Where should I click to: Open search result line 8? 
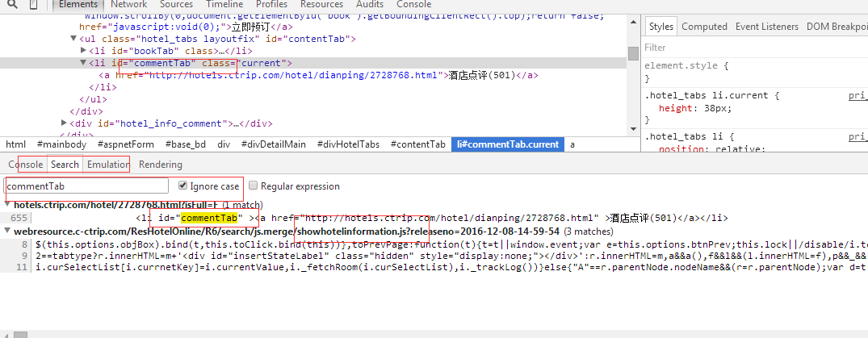click(x=434, y=244)
